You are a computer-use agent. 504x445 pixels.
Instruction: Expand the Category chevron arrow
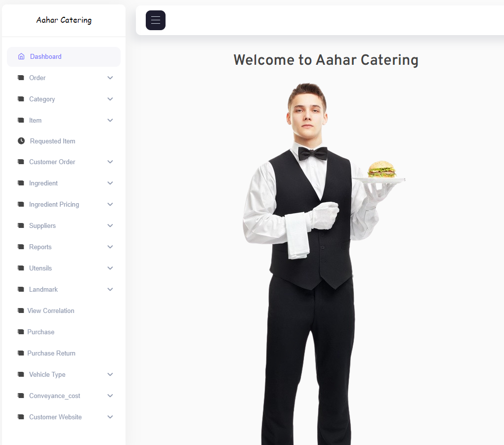(x=110, y=99)
